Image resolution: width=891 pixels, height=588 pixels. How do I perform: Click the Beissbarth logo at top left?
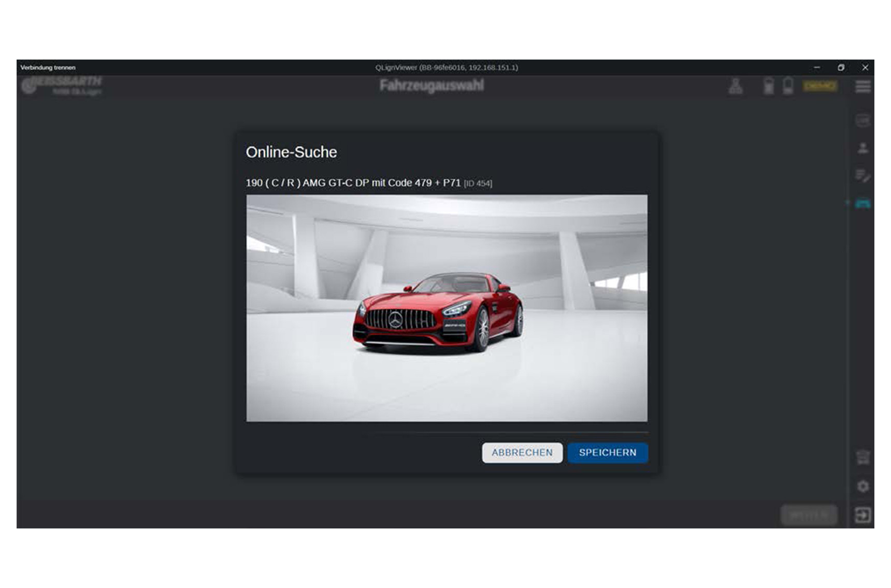(62, 86)
